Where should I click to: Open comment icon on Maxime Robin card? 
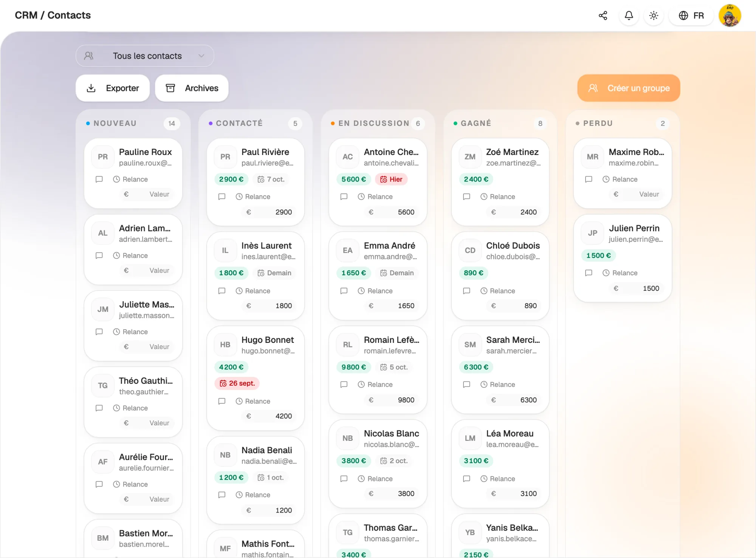coord(589,179)
